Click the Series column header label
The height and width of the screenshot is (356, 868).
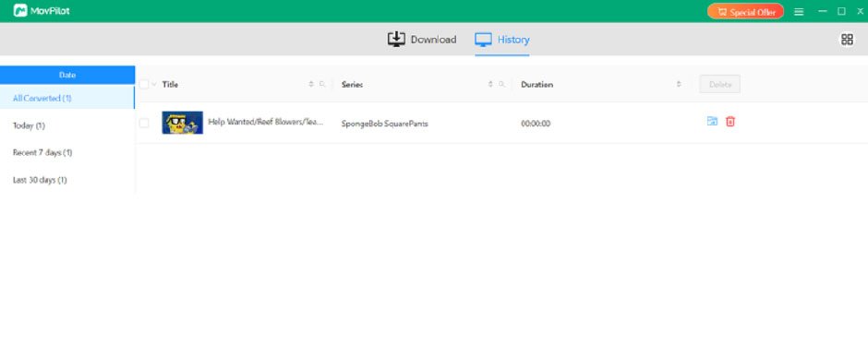352,85
